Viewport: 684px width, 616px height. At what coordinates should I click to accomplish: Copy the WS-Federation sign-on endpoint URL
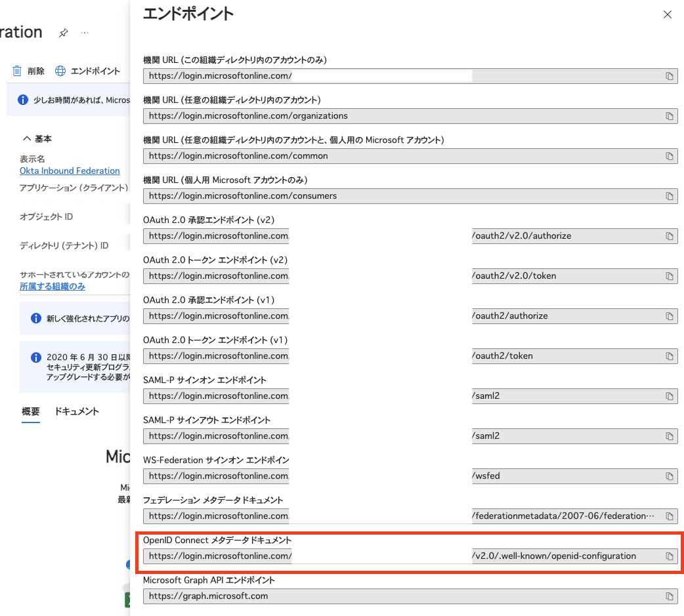[x=670, y=476]
